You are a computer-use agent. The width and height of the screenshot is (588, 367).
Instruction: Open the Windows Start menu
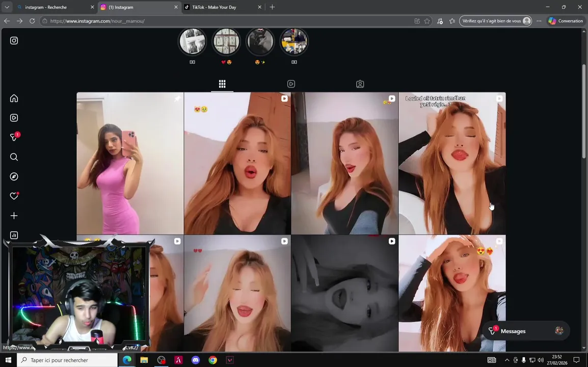coord(8,360)
